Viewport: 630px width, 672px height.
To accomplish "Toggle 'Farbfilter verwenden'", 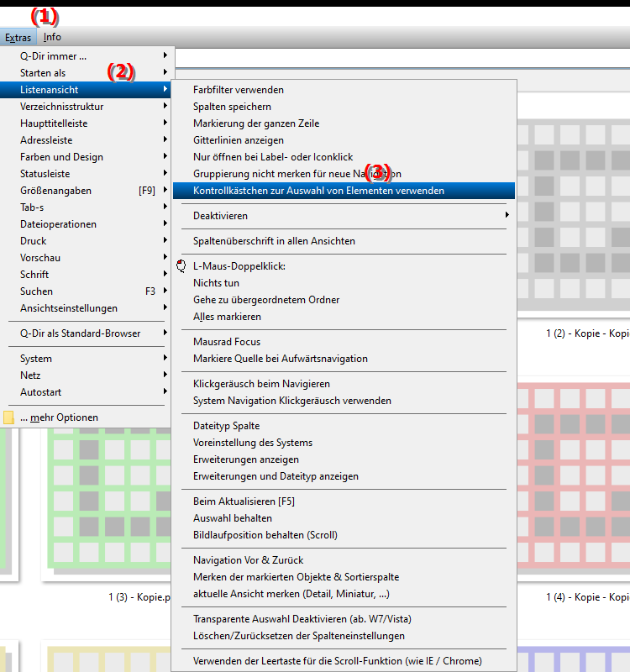I will coord(344,90).
